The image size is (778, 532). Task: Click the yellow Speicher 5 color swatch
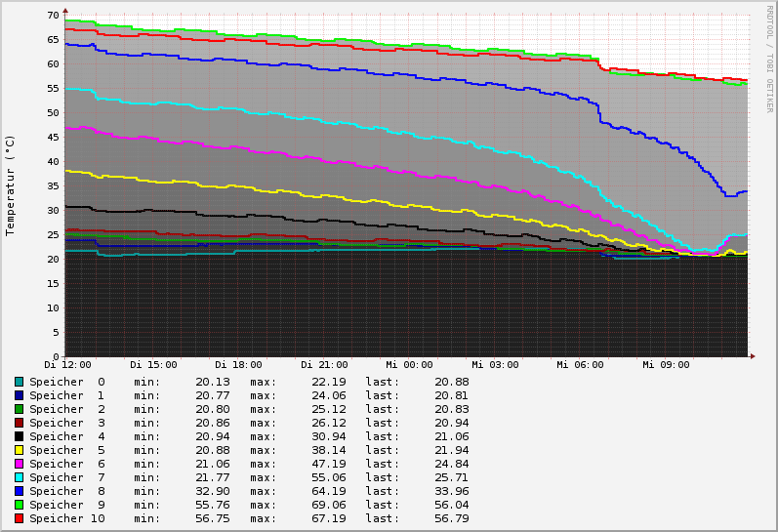pos(19,450)
